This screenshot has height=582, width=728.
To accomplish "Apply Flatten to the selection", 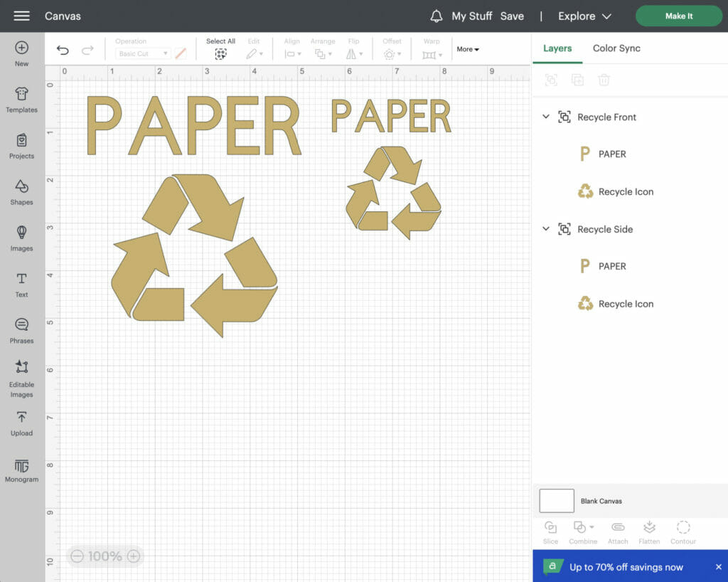I will (649, 531).
